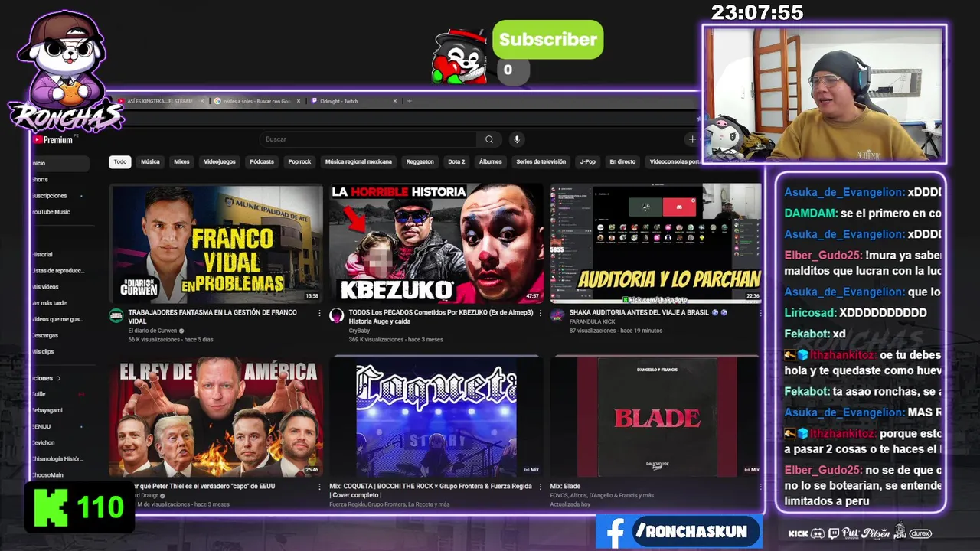Go to YouTube Premium logo home
The width and height of the screenshot is (980, 551).
point(54,139)
